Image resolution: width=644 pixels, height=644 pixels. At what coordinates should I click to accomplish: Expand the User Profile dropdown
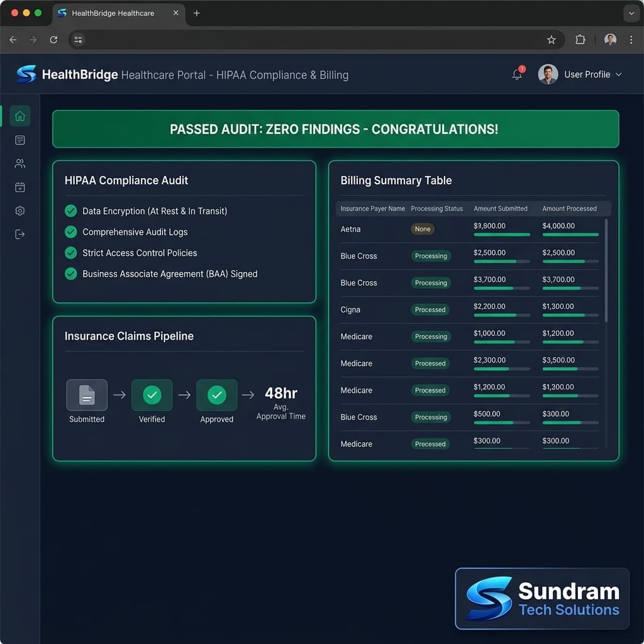(x=593, y=74)
